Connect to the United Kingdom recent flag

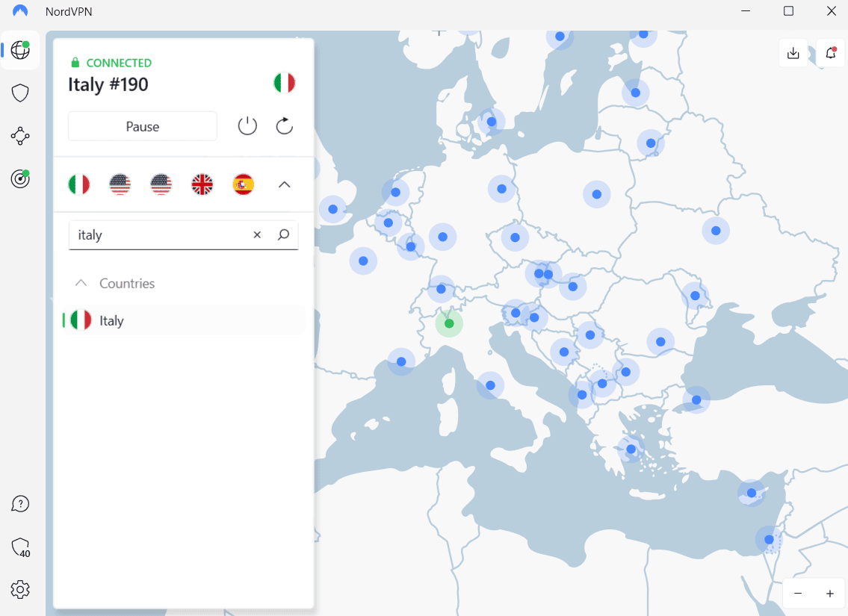[202, 185]
